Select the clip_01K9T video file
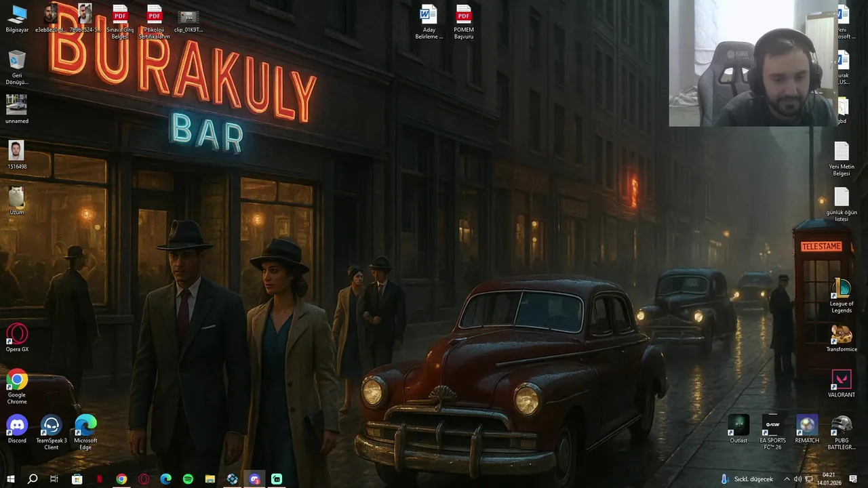The width and height of the screenshot is (868, 488). pos(188,20)
